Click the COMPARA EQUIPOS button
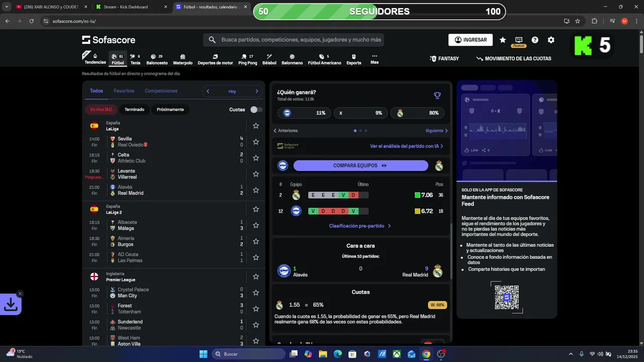Image resolution: width=644 pixels, height=362 pixels. click(x=360, y=165)
